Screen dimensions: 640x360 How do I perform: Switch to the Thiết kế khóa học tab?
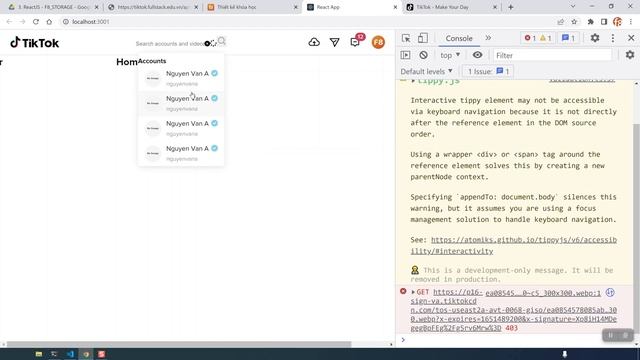[252, 7]
